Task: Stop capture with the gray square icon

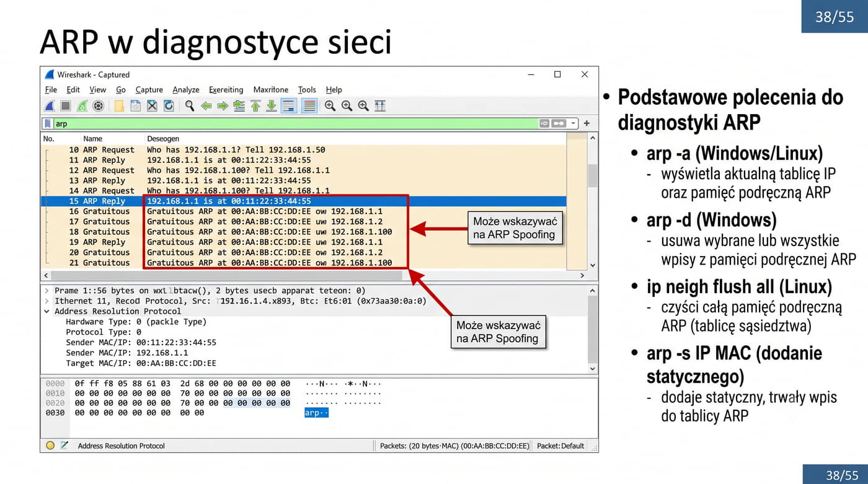Action: [x=66, y=106]
